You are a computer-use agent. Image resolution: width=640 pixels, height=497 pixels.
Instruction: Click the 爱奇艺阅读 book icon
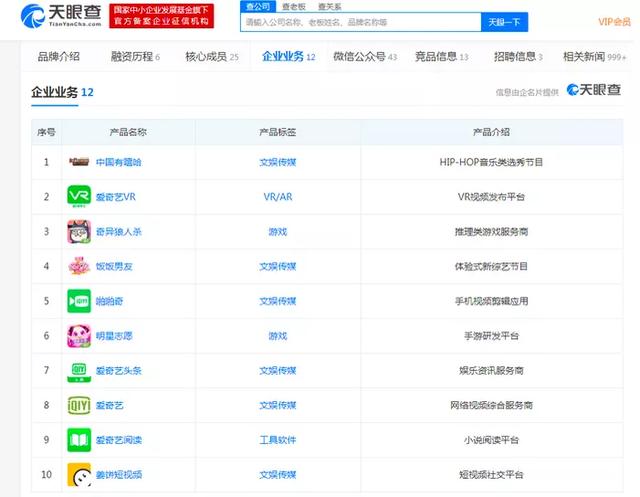point(79,440)
